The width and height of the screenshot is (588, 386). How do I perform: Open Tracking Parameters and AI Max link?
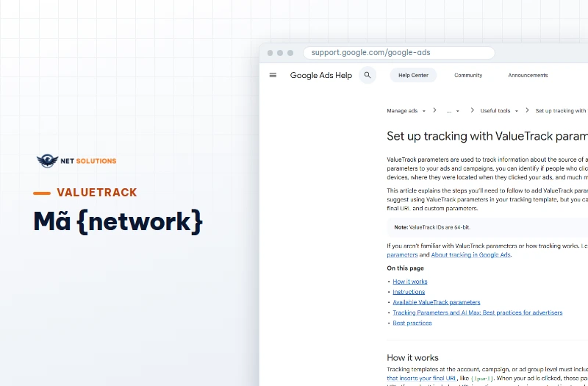click(477, 312)
